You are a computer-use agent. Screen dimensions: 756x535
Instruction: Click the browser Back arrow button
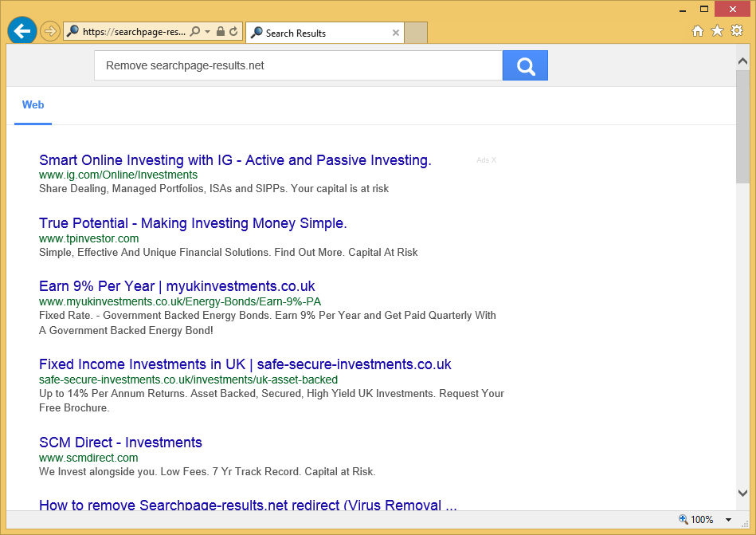[22, 32]
